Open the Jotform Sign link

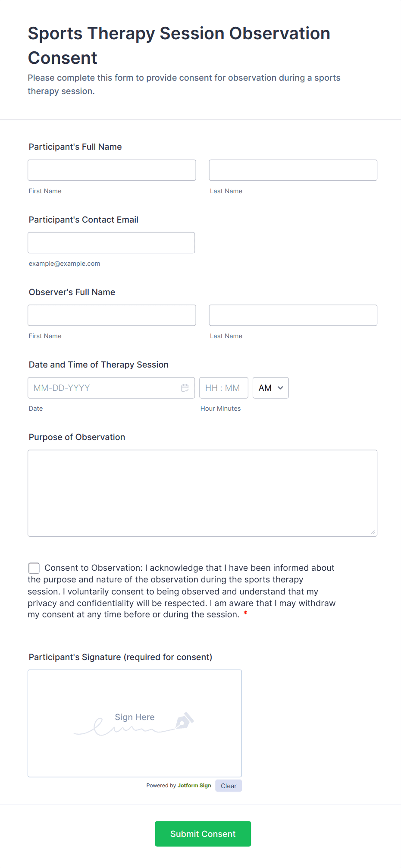point(194,785)
